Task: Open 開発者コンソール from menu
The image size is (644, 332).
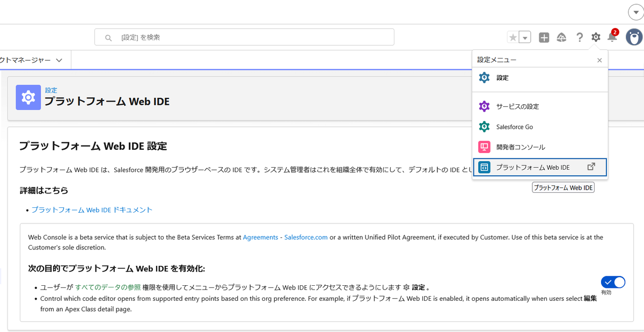Action: tap(540, 147)
